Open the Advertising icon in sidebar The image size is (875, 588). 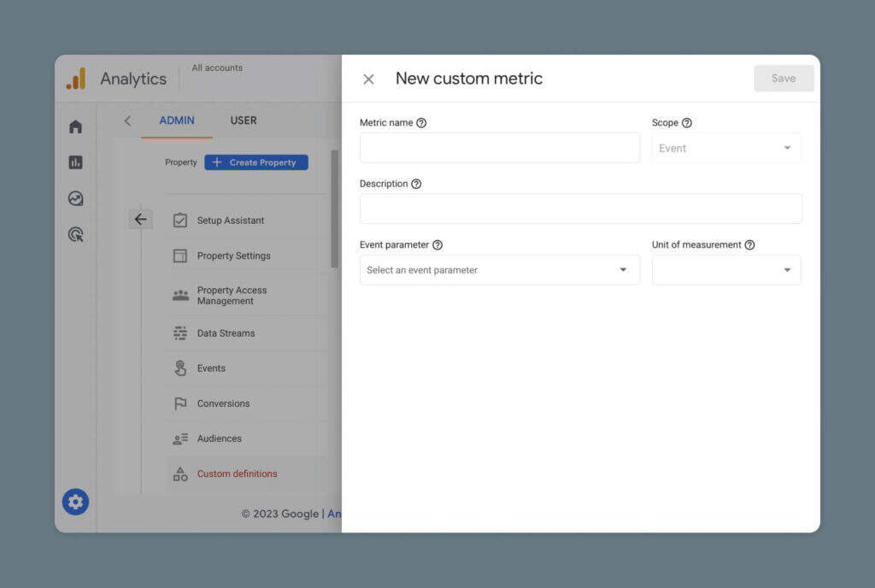pyautogui.click(x=75, y=234)
